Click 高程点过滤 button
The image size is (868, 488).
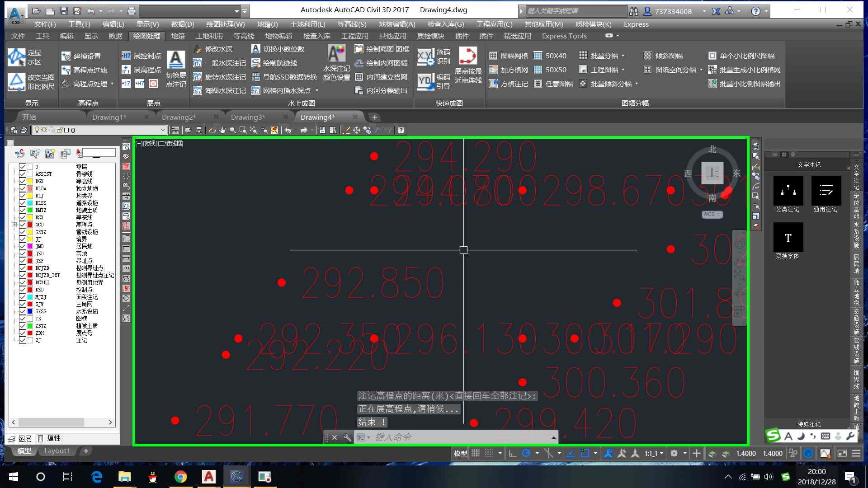click(x=85, y=70)
